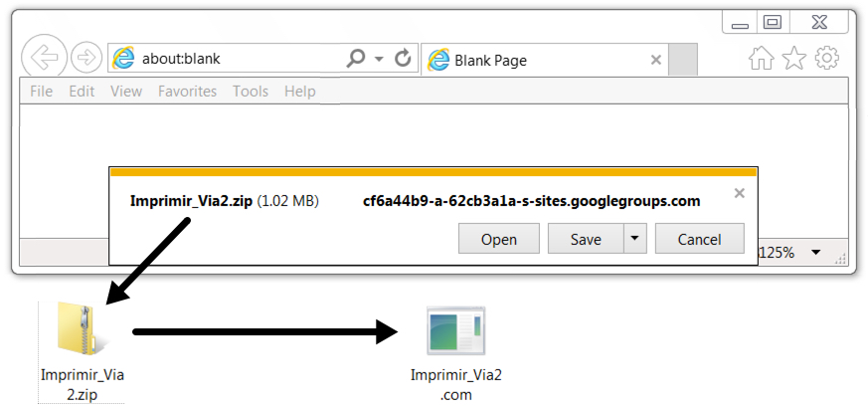Click the search magnifier in address bar
Screen dimensions: 868x410
356,58
